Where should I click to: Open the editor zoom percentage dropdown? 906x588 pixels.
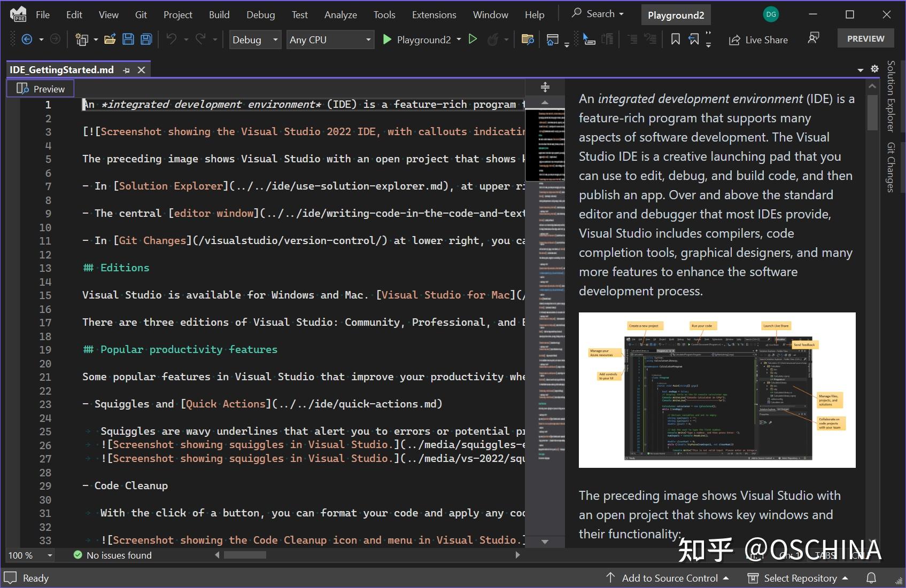29,555
